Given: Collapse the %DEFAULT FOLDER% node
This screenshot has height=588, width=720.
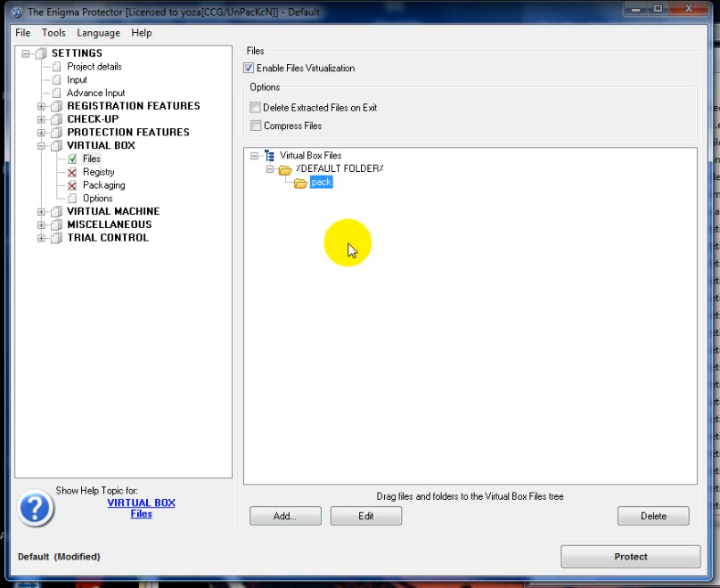Looking at the screenshot, I should tap(270, 169).
